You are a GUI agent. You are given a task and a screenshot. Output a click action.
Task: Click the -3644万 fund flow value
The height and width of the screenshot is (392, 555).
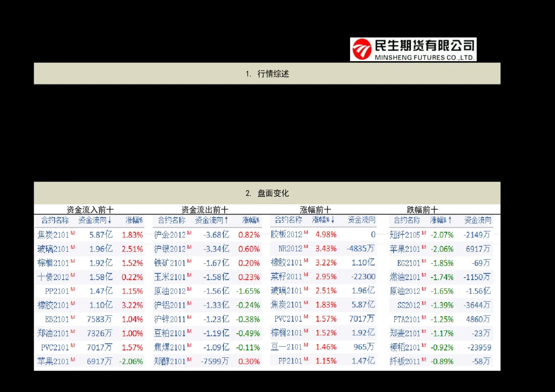click(477, 305)
